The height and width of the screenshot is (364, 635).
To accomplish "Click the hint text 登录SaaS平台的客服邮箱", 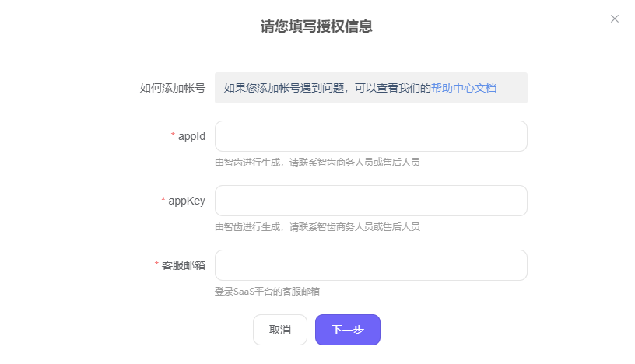I will pos(267,291).
